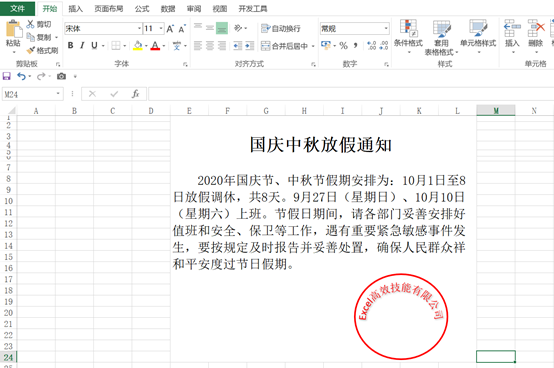Apply the red font color A

point(155,45)
